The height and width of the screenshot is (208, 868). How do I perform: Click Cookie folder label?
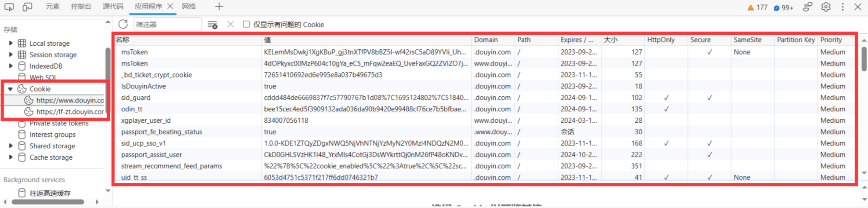(x=40, y=89)
